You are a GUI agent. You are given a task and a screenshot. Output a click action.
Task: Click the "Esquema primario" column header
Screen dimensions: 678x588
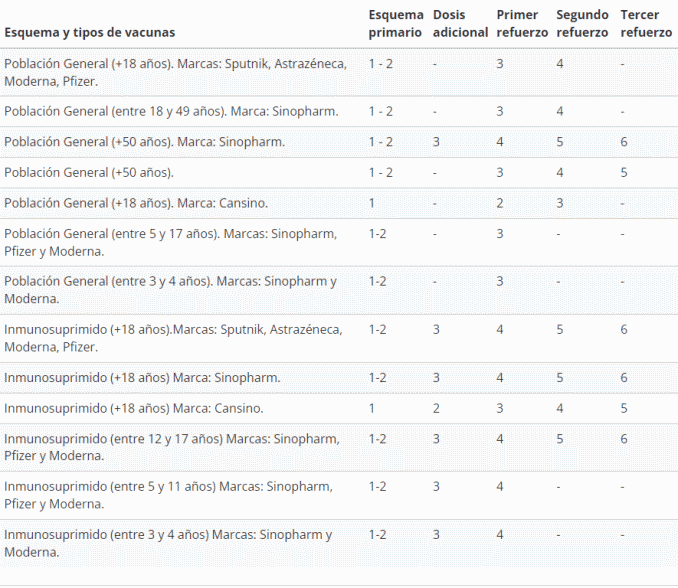click(395, 24)
